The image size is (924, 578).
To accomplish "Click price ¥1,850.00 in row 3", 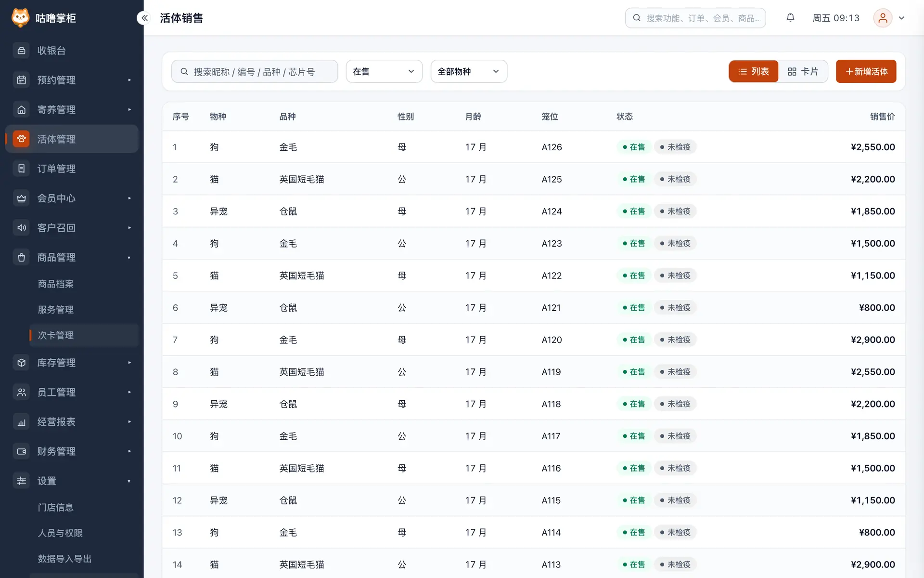I will click(x=873, y=211).
